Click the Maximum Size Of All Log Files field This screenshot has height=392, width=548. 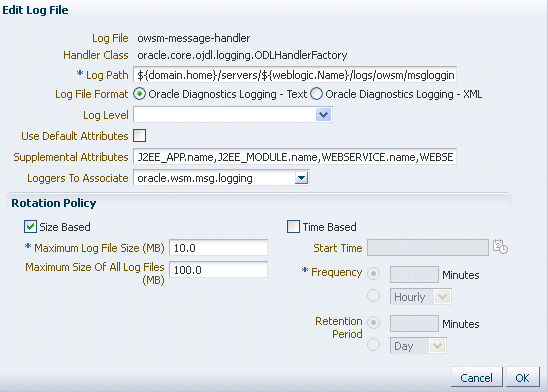(x=218, y=269)
